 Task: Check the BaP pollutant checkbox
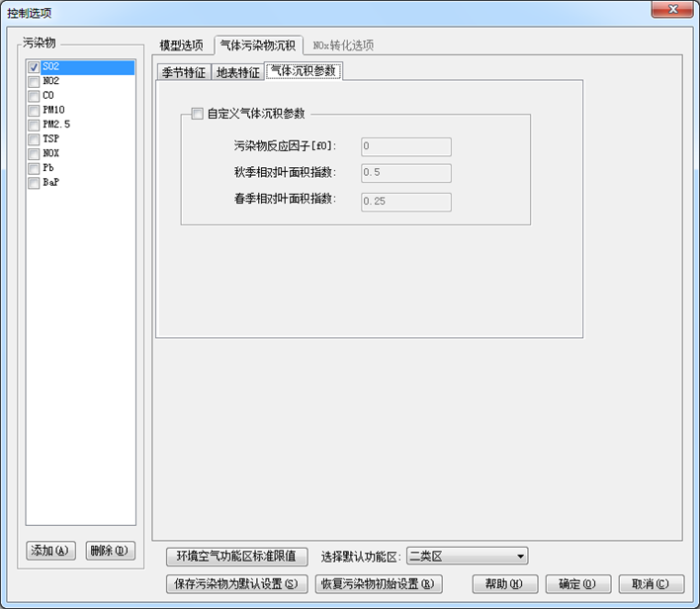pyautogui.click(x=35, y=183)
